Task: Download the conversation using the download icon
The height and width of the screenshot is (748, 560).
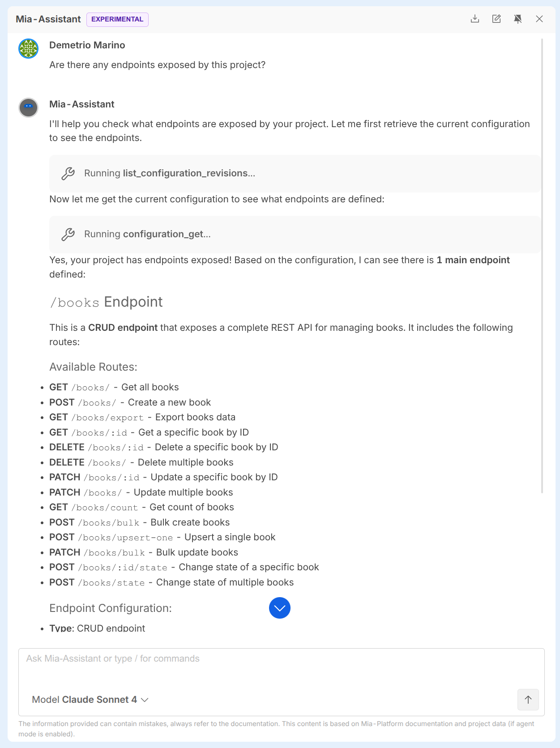Action: pos(475,19)
